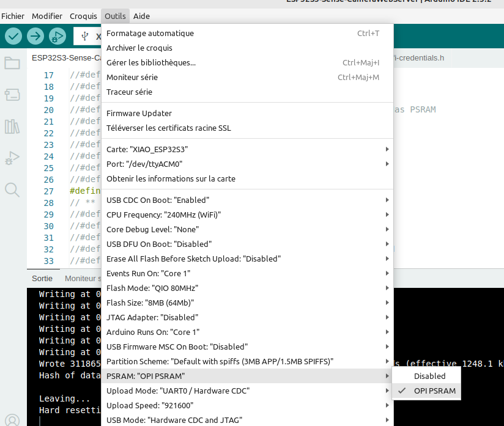Viewport: 504px width, 426px height.
Task: Select the Disabled PSRAM option
Action: 426,376
